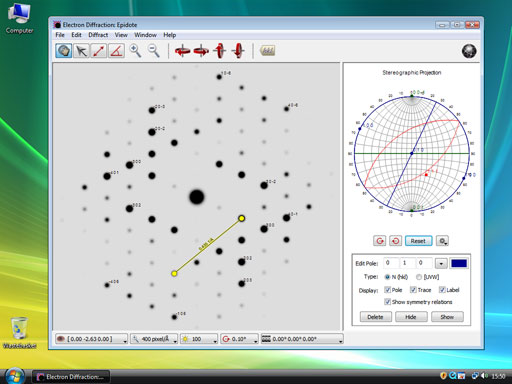Rotate the stereographic projection clockwise
Image resolution: width=512 pixels, height=384 pixels.
point(380,241)
